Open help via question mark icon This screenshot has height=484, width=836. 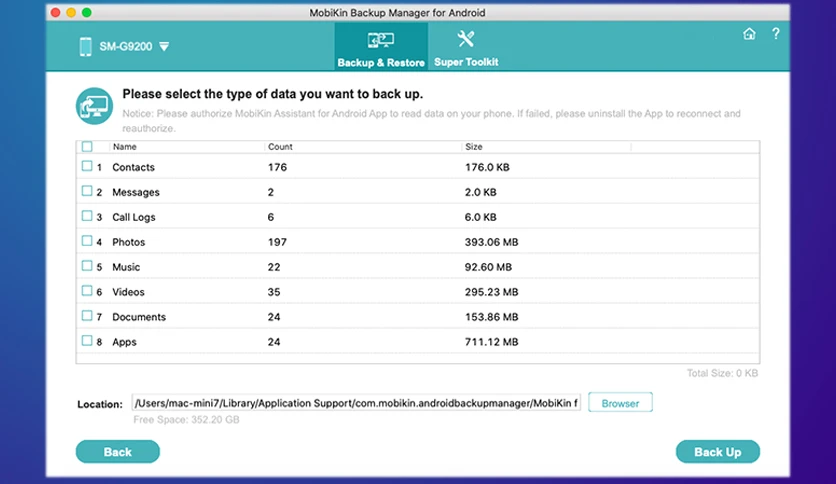point(776,34)
